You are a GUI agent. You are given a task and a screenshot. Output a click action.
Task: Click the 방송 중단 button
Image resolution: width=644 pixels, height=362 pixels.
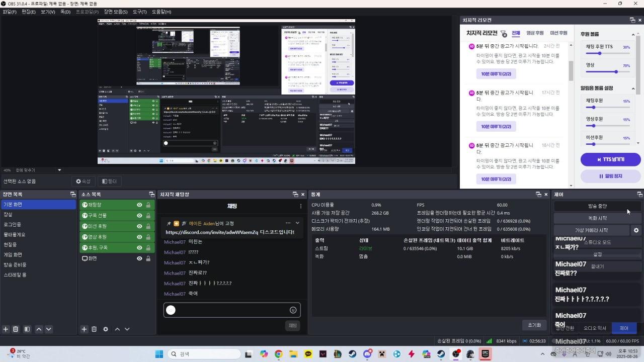pyautogui.click(x=597, y=206)
